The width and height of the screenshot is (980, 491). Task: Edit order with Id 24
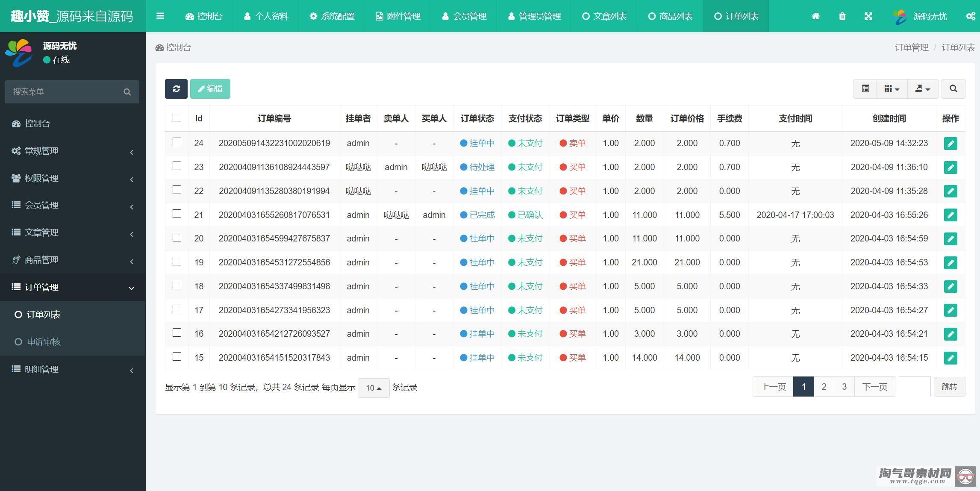click(x=951, y=144)
